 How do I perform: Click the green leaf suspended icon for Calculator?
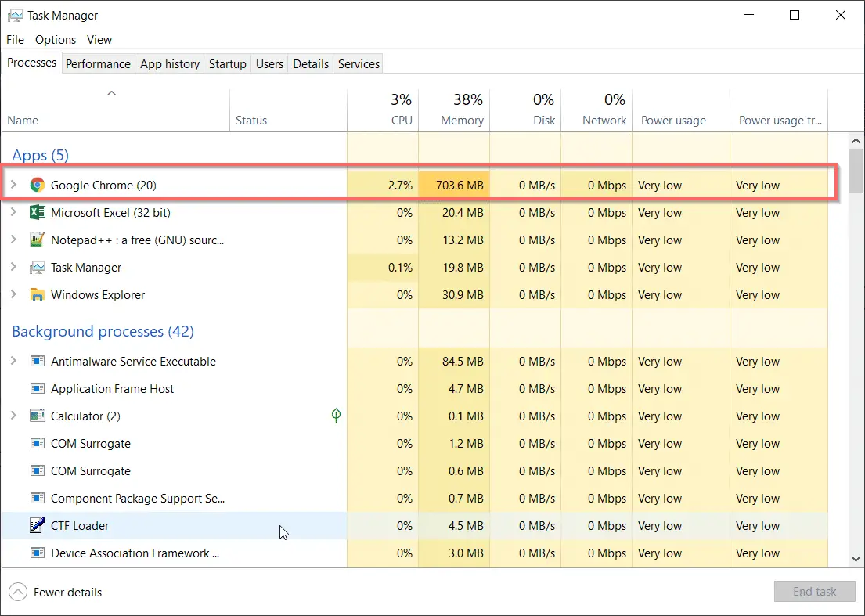point(336,416)
